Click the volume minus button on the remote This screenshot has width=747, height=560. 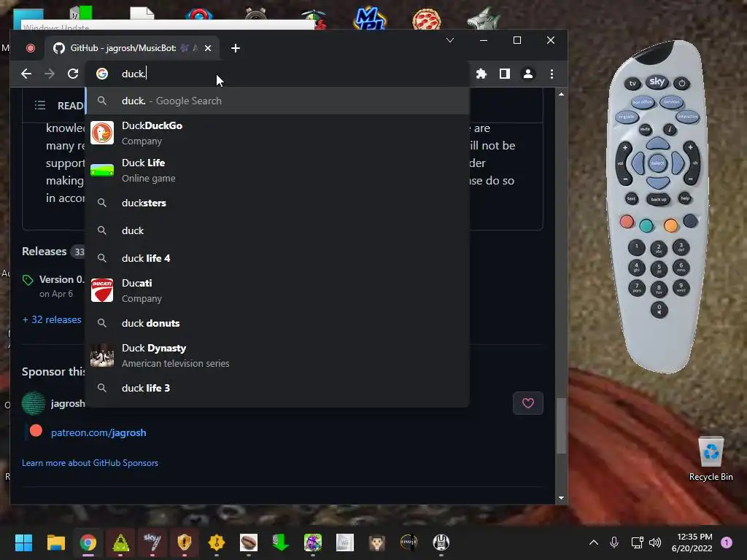pyautogui.click(x=625, y=179)
